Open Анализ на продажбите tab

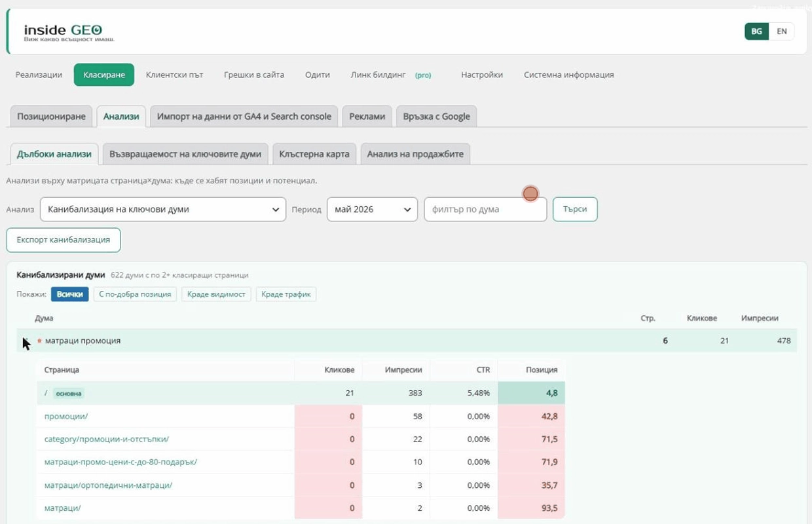[415, 154]
